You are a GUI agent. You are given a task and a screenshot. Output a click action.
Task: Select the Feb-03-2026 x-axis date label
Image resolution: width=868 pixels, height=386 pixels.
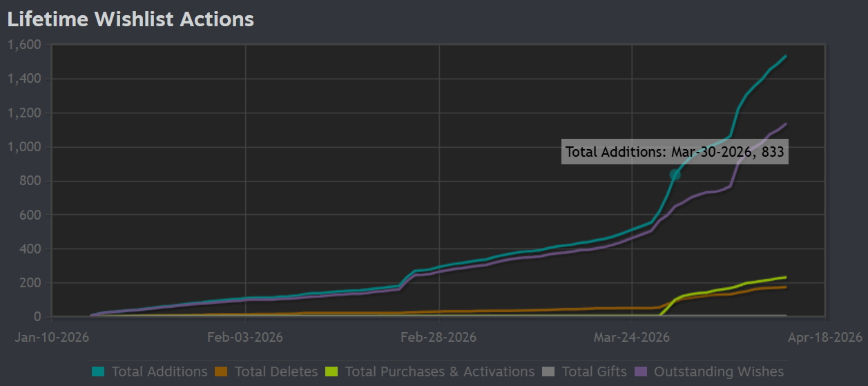[245, 337]
